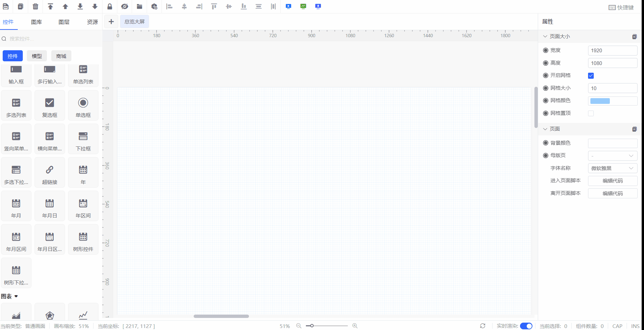Select the 复选框 checkbox widget
The width and height of the screenshot is (644, 330).
pos(50,106)
